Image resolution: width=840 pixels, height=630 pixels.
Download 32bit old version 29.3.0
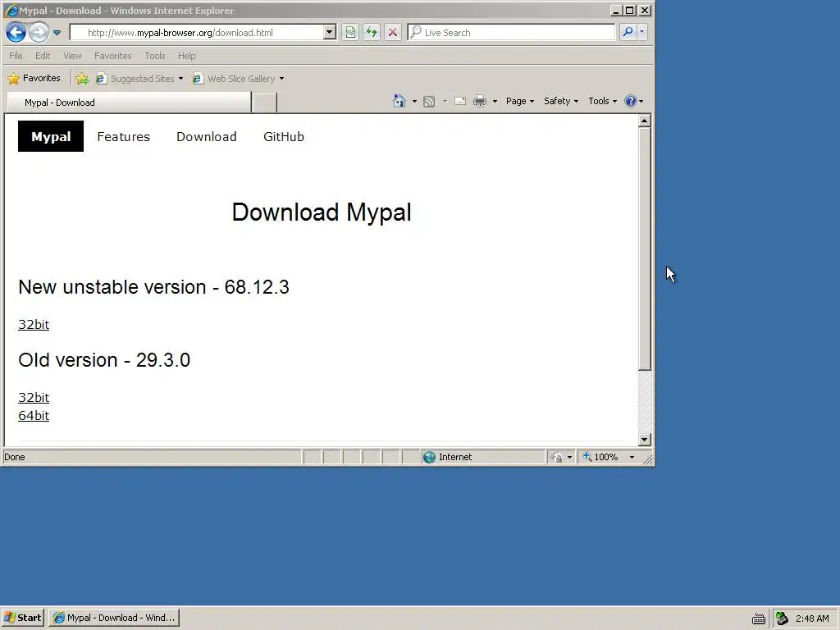click(34, 398)
